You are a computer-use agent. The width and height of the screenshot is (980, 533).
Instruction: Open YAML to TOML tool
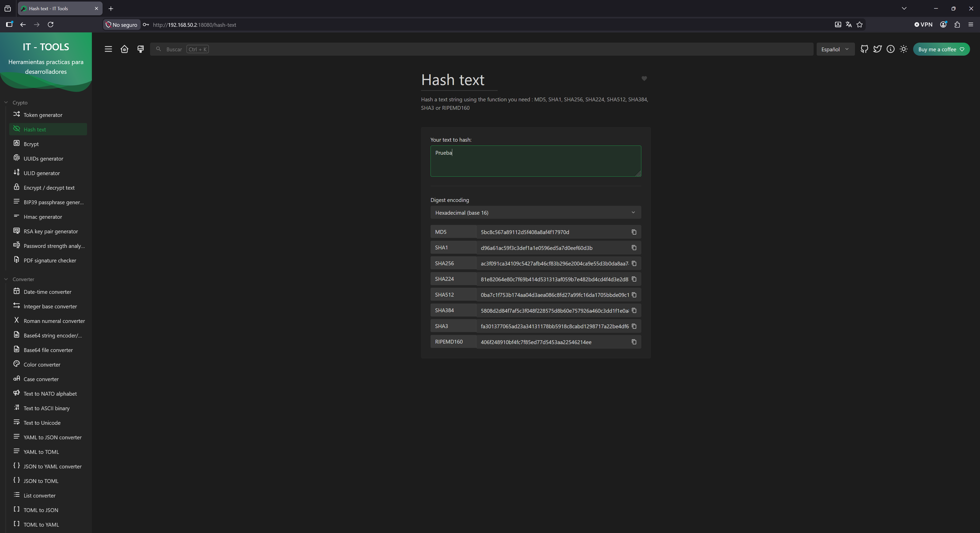click(48, 452)
